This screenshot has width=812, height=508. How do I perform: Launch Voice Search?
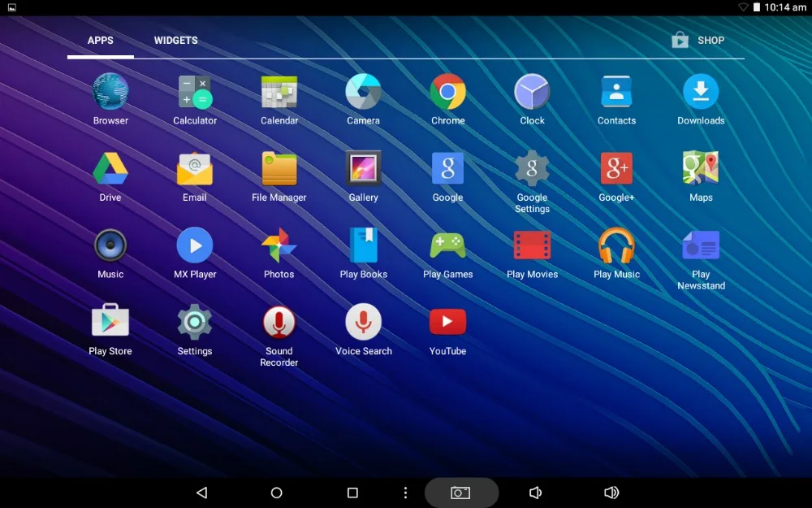[x=364, y=322]
